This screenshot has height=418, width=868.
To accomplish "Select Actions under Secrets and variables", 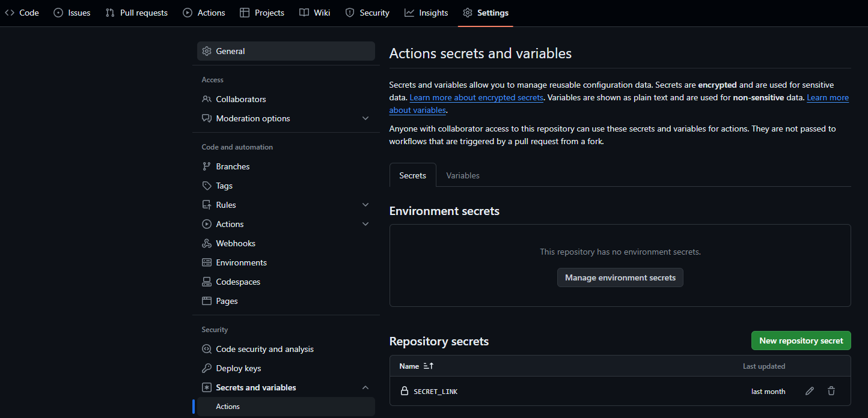I will coord(286,407).
